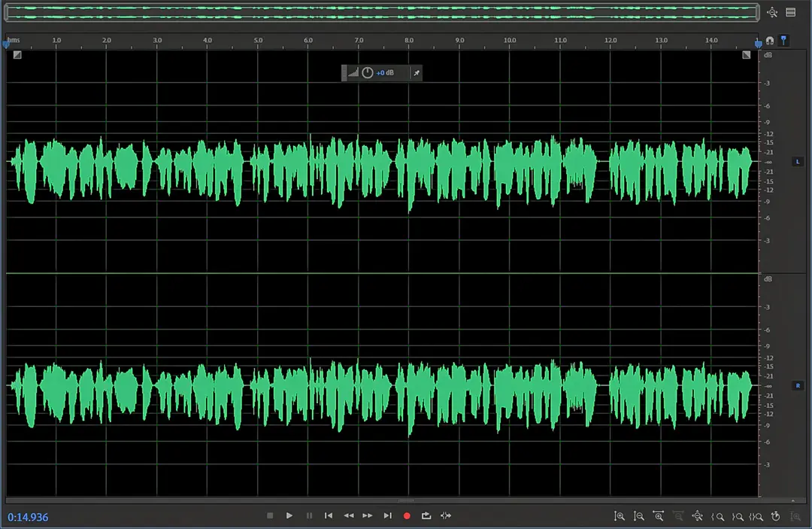Click the 14.0 mark on the time ruler

pyautogui.click(x=711, y=40)
